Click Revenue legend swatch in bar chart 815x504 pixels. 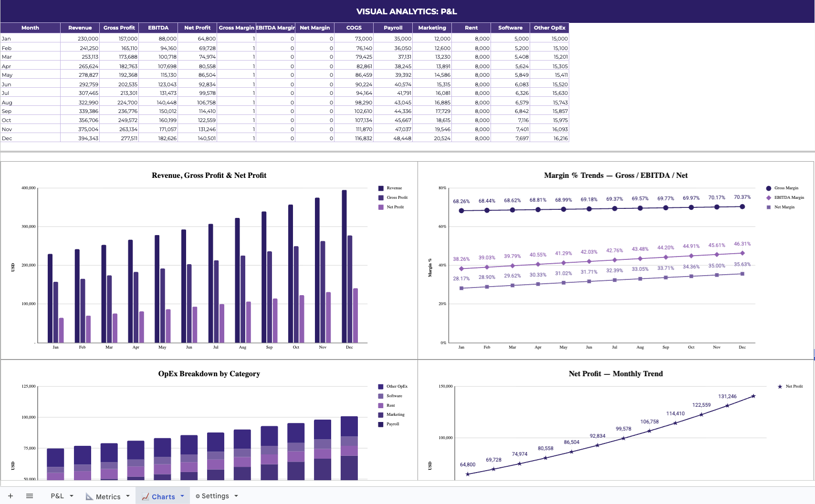coord(381,188)
